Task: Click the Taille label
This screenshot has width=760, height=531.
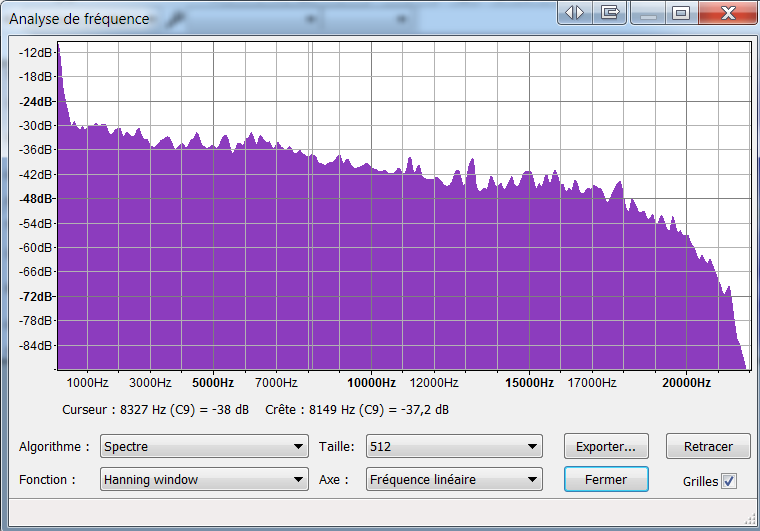Action: click(336, 447)
